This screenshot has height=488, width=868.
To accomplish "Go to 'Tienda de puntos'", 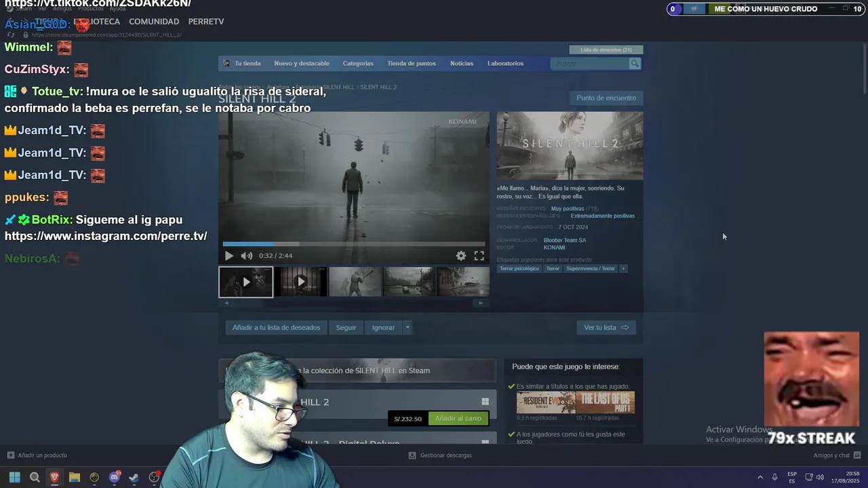I will tap(412, 63).
